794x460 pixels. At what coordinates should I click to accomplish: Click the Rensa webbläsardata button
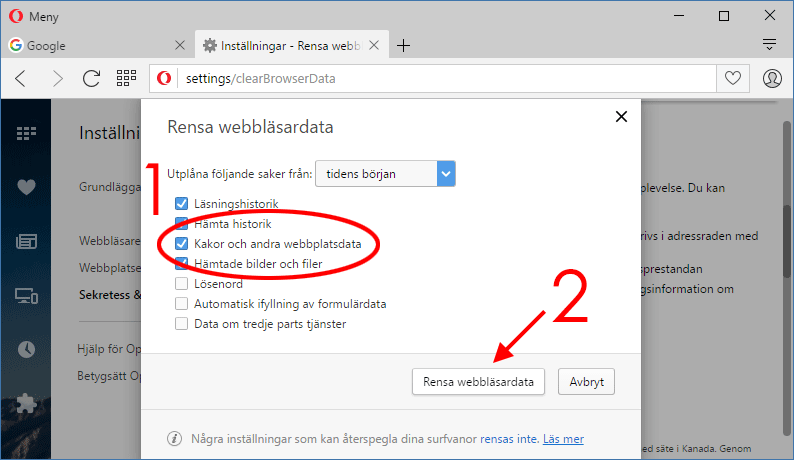coord(479,382)
